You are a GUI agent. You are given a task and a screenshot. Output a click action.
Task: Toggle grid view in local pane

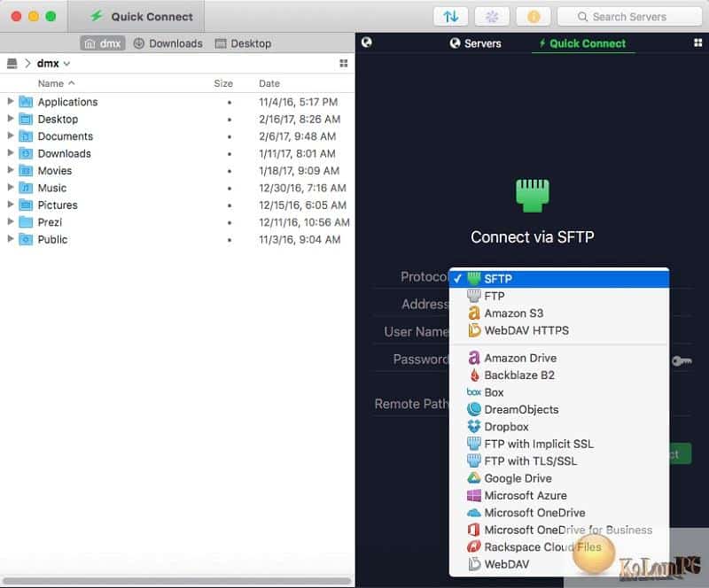[x=344, y=63]
